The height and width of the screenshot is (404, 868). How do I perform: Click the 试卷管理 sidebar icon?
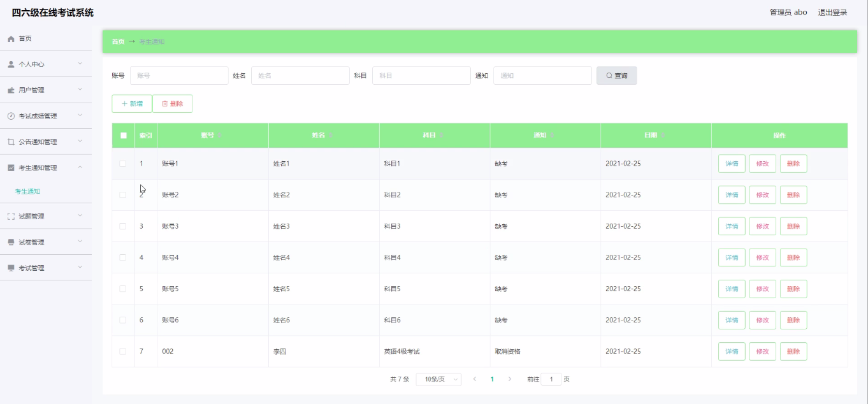tap(11, 242)
